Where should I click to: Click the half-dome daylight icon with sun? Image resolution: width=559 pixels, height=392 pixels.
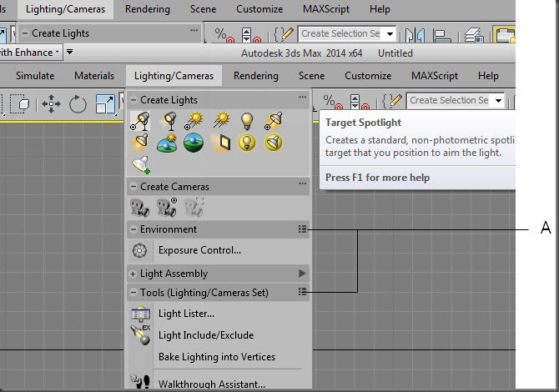click(x=167, y=143)
